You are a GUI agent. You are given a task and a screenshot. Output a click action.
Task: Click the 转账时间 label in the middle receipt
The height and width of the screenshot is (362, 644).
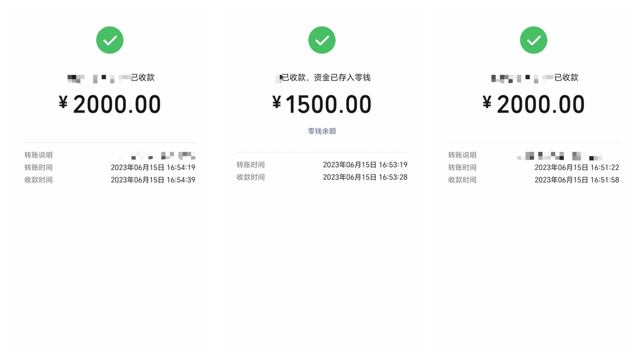(251, 165)
